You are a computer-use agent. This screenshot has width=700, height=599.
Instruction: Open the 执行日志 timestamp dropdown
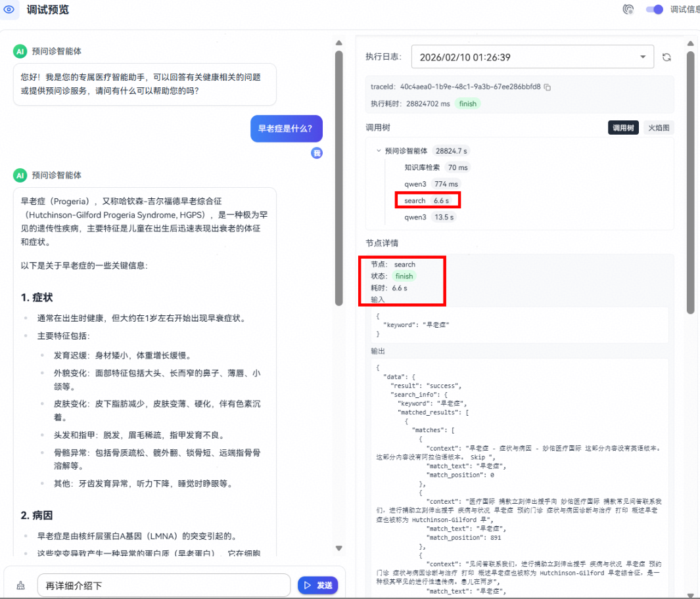click(x=532, y=57)
